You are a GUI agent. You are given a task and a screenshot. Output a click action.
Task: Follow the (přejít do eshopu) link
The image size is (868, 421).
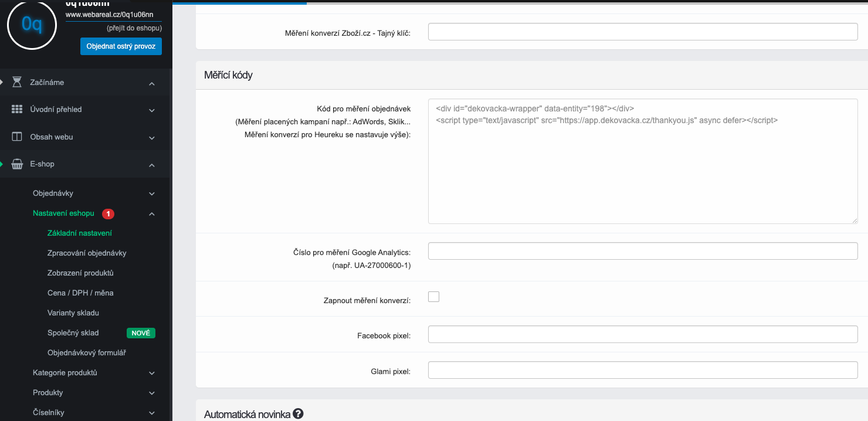click(x=134, y=28)
